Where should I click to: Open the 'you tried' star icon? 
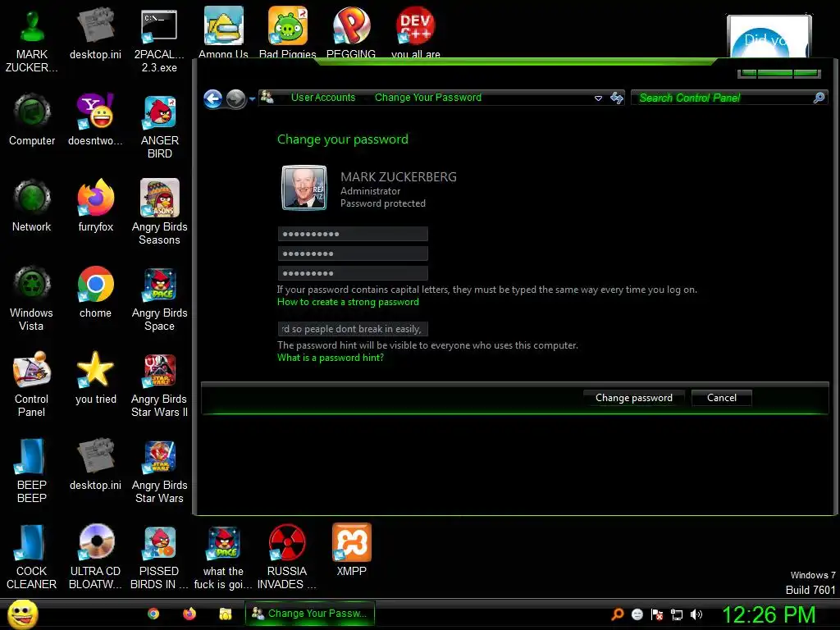(95, 378)
